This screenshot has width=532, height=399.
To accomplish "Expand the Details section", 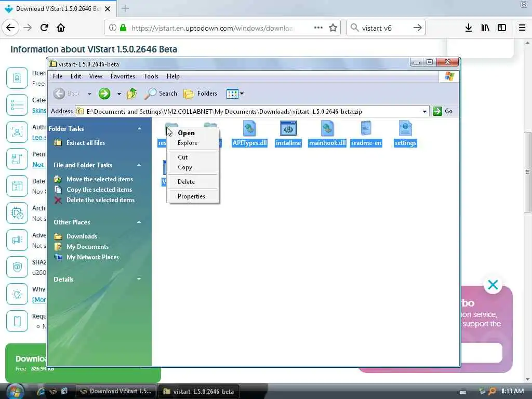I will tap(139, 279).
